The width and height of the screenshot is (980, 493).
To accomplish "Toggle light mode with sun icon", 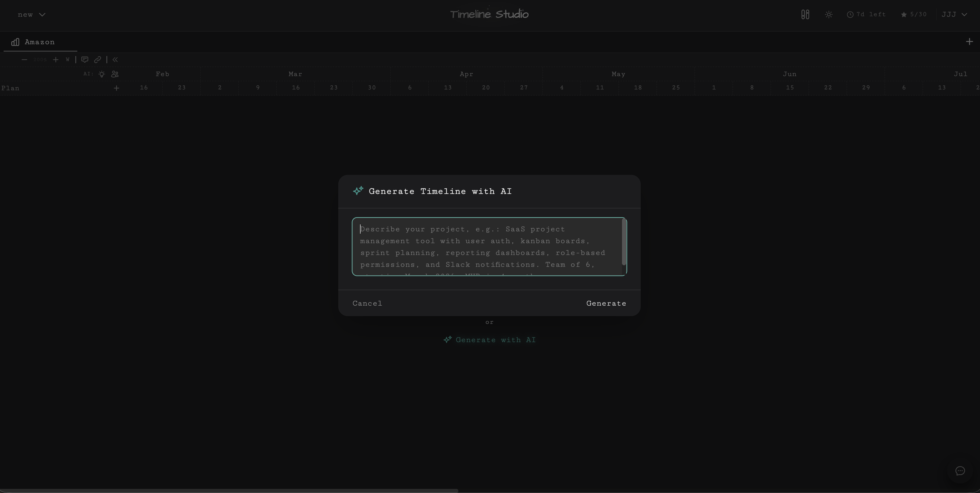I will 829,14.
